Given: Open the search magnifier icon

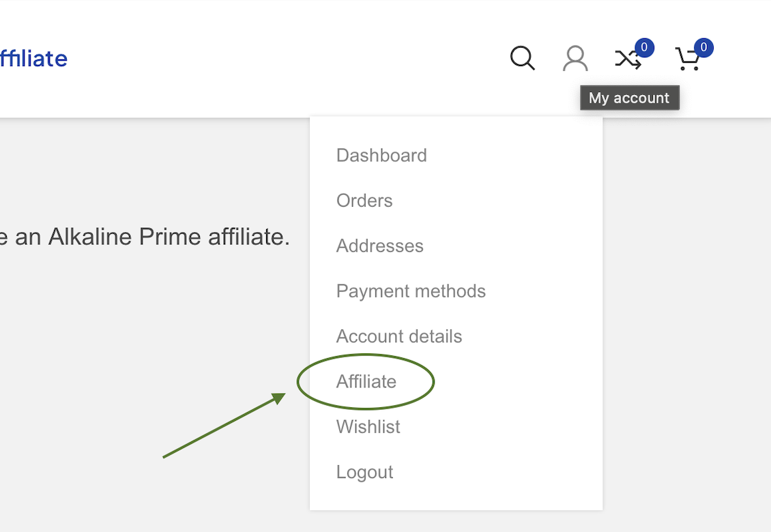Looking at the screenshot, I should click(x=522, y=58).
